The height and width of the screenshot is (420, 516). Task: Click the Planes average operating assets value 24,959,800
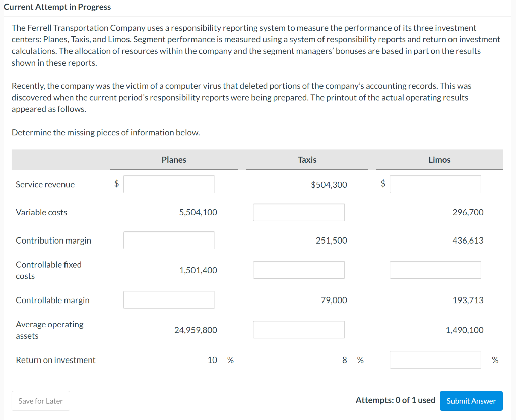(x=196, y=330)
